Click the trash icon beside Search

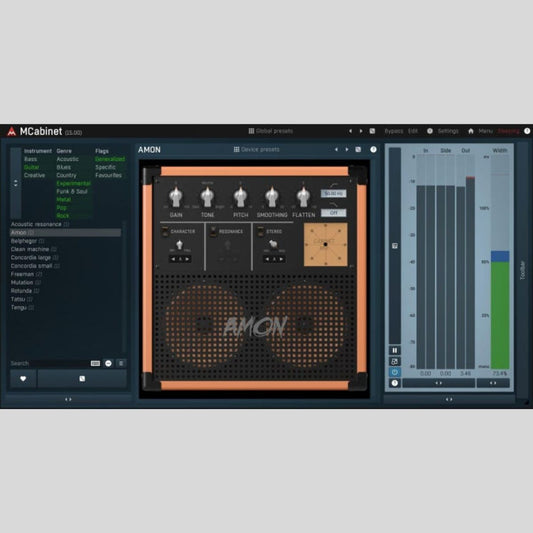click(121, 363)
